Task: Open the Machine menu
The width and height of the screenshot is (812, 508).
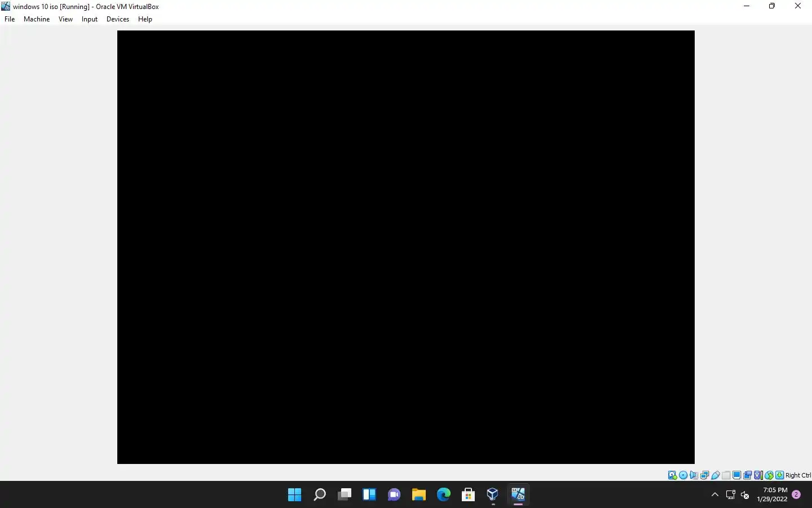Action: pyautogui.click(x=37, y=19)
